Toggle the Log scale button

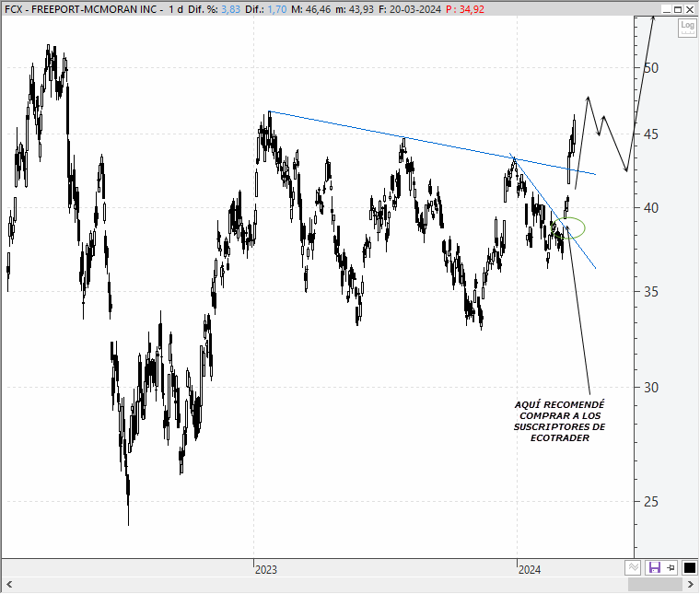click(x=687, y=29)
